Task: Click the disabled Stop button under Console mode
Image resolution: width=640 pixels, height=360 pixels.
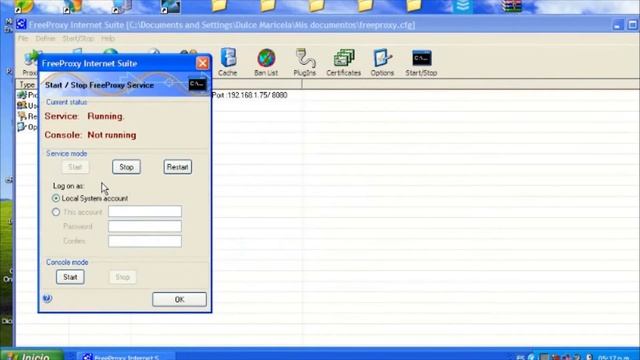Action: coord(122,277)
